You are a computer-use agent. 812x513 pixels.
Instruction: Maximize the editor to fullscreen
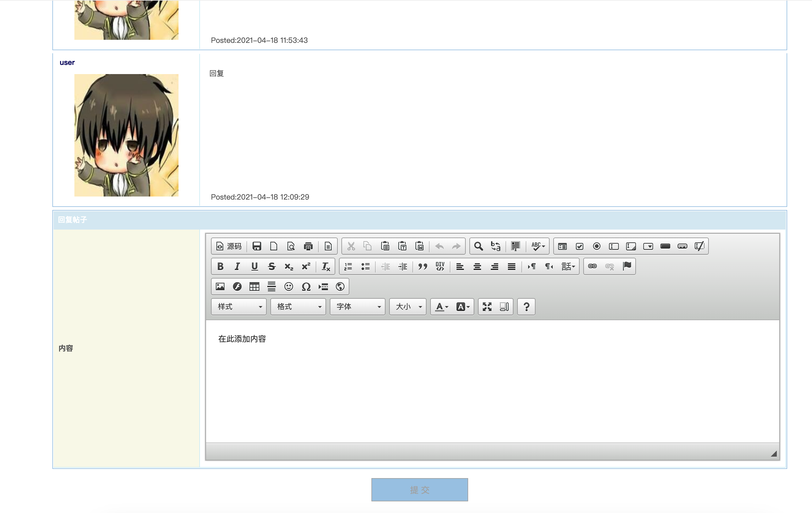tap(487, 307)
